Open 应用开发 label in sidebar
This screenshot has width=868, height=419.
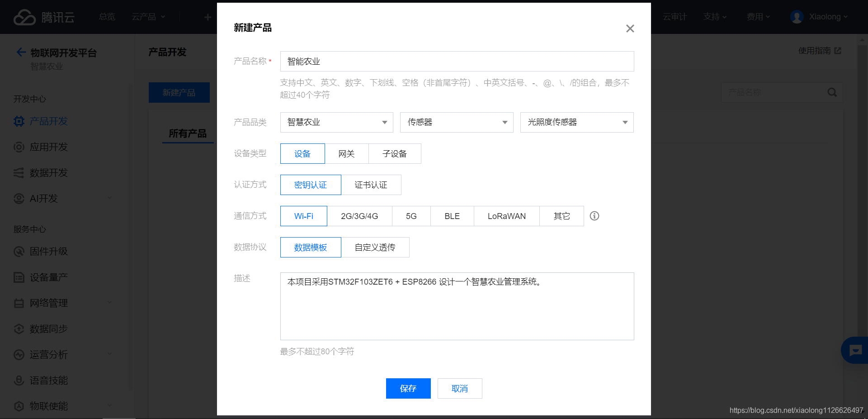[49, 147]
